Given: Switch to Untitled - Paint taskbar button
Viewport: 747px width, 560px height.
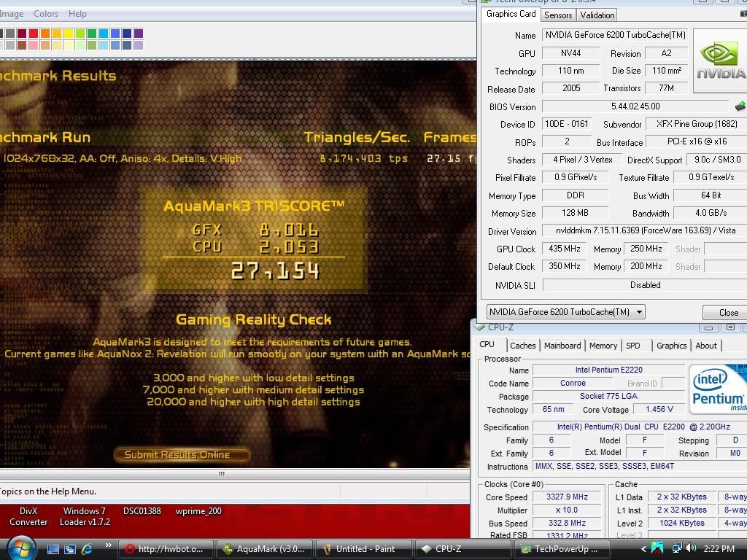Looking at the screenshot, I should 363,549.
